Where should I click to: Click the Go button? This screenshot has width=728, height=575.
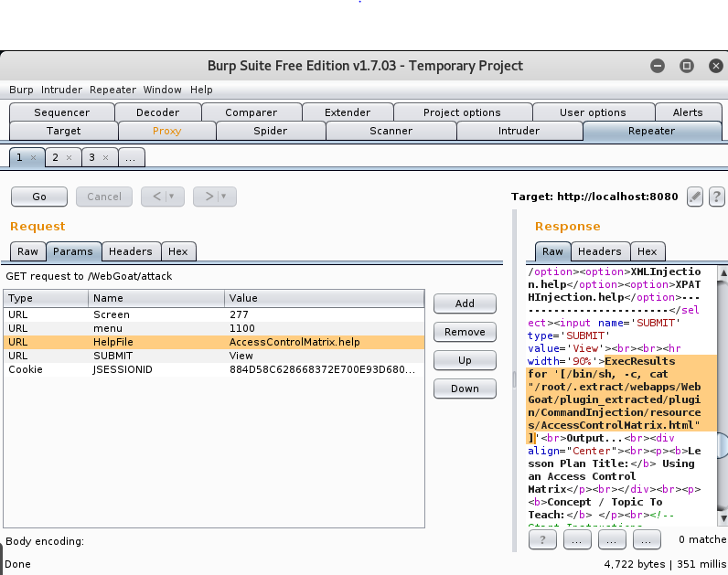point(39,197)
